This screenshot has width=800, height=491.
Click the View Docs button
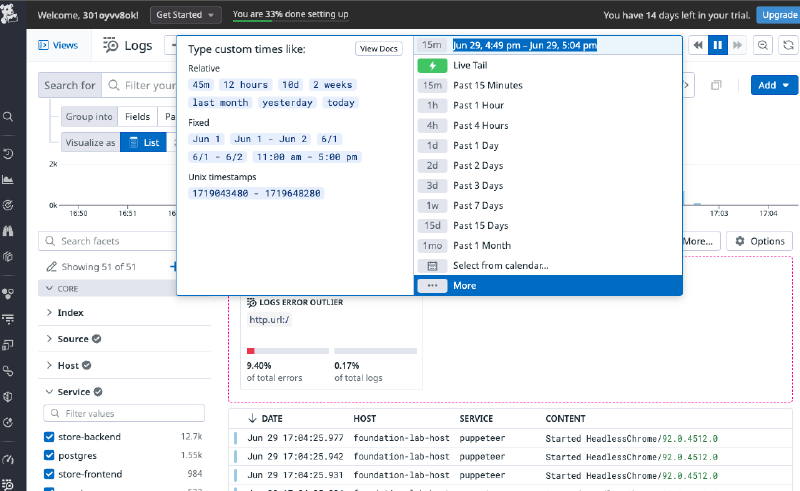tap(379, 49)
